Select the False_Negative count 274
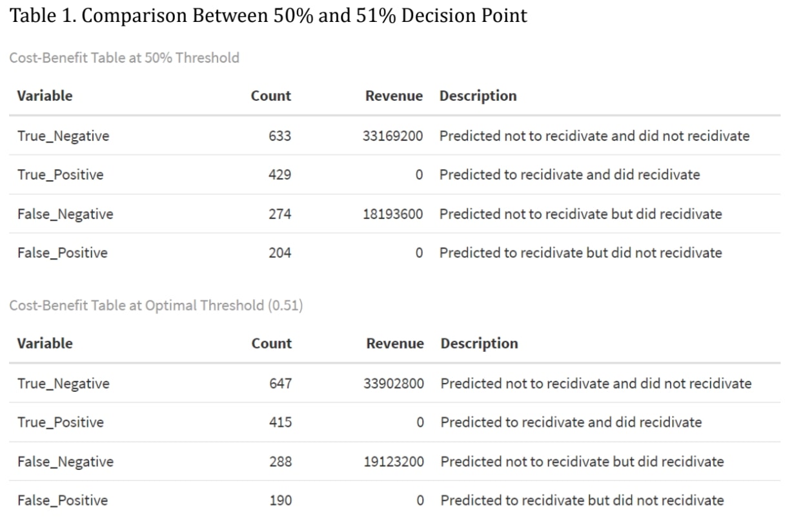This screenshot has width=803, height=532. click(280, 214)
